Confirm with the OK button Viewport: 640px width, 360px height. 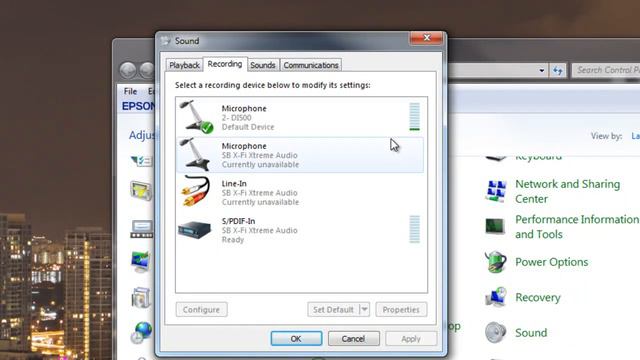coord(296,339)
